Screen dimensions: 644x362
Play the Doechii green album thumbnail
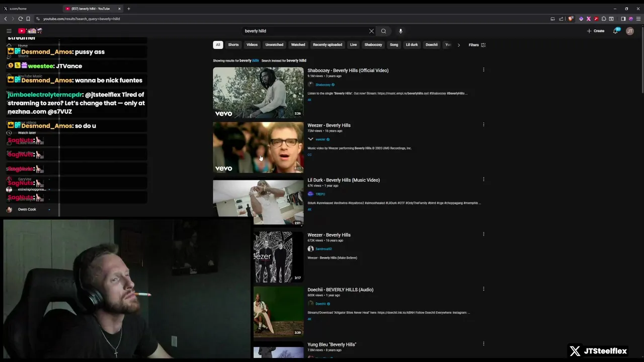(x=279, y=311)
